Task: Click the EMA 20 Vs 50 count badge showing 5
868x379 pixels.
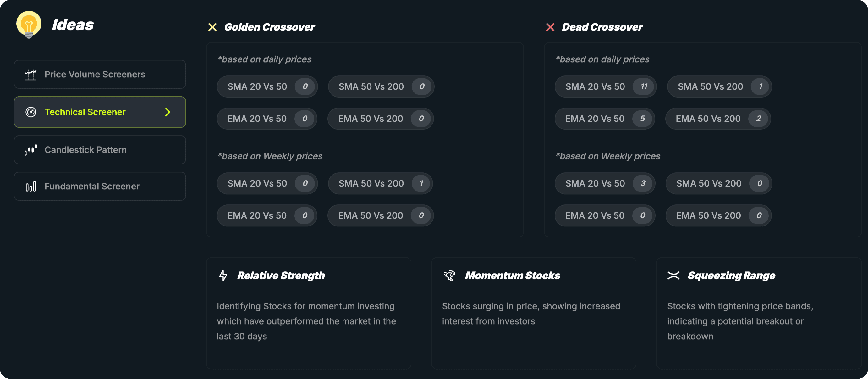Action: pos(643,118)
